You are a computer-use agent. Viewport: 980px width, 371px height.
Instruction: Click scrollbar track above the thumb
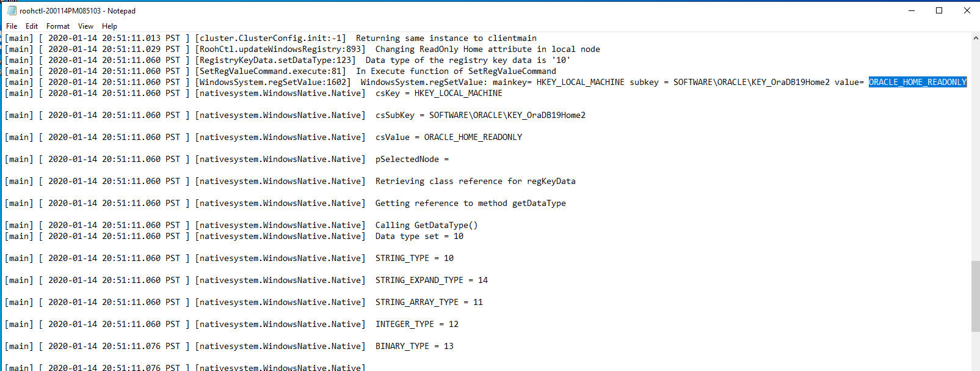(975, 153)
